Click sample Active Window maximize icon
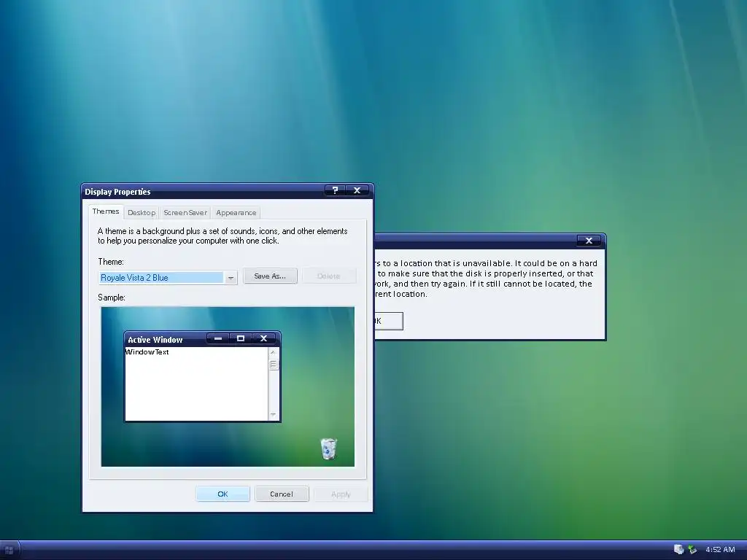This screenshot has height=560, width=747. (x=241, y=338)
